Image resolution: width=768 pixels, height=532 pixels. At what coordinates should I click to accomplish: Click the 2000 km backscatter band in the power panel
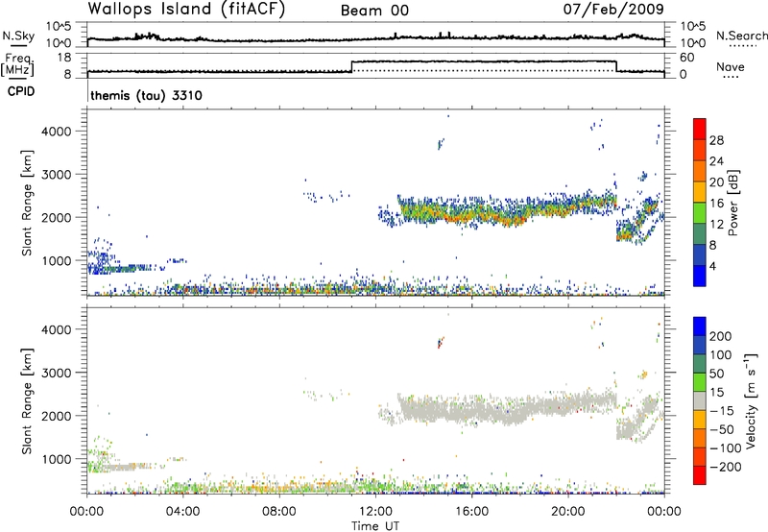(x=507, y=209)
